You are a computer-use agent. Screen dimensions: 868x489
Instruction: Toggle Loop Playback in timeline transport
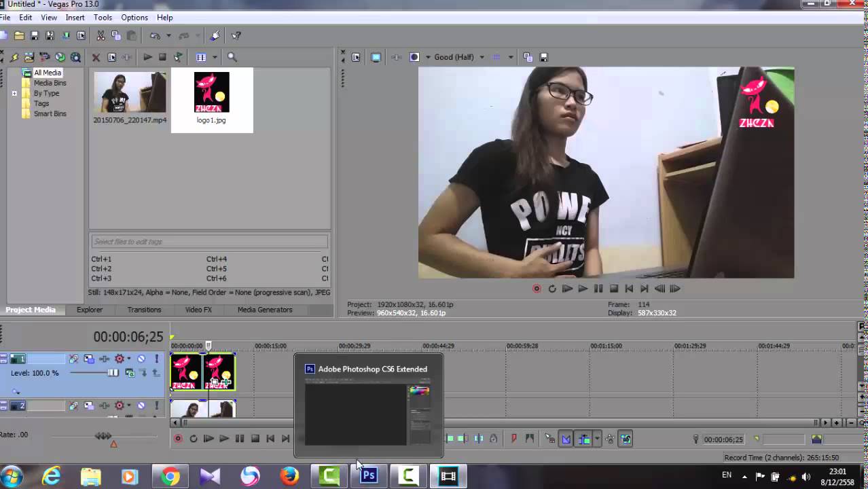pos(194,439)
